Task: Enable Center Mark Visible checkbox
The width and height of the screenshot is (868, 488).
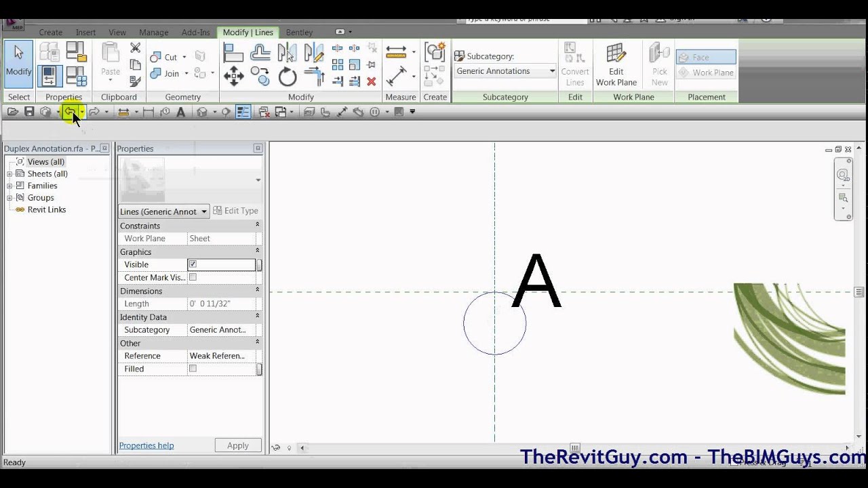Action: 193,277
